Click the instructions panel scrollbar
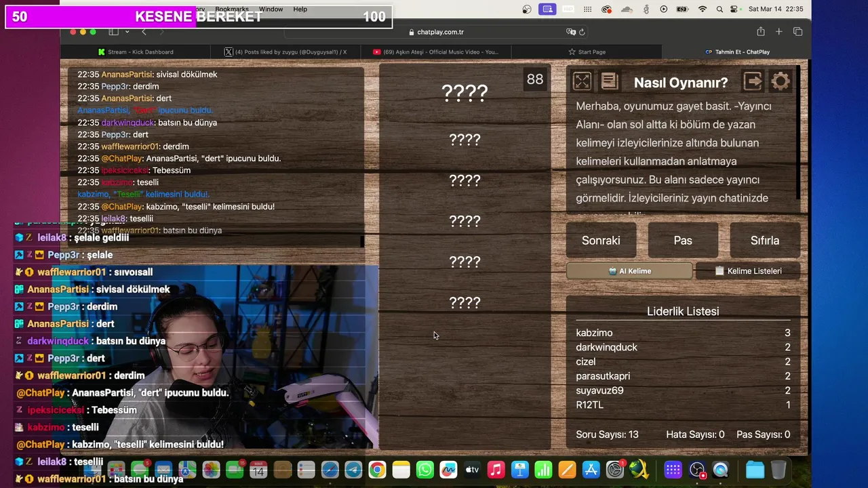The width and height of the screenshot is (868, 488). [799, 132]
